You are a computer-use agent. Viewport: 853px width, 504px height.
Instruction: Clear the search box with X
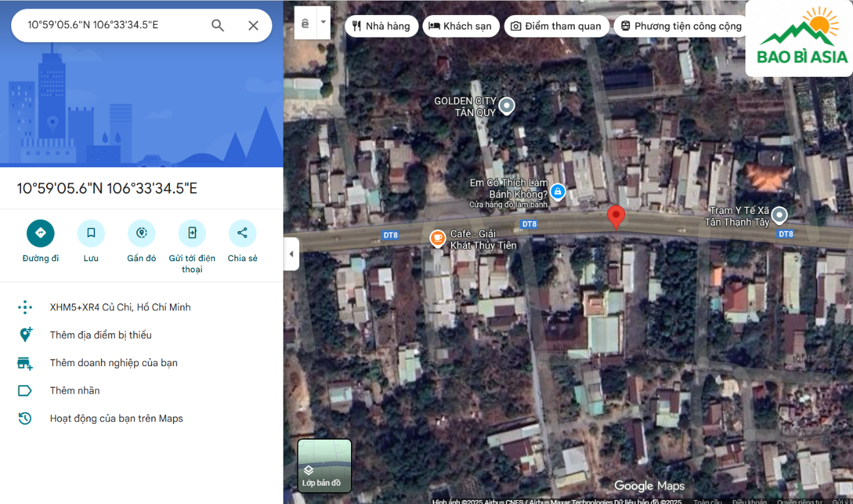(253, 26)
